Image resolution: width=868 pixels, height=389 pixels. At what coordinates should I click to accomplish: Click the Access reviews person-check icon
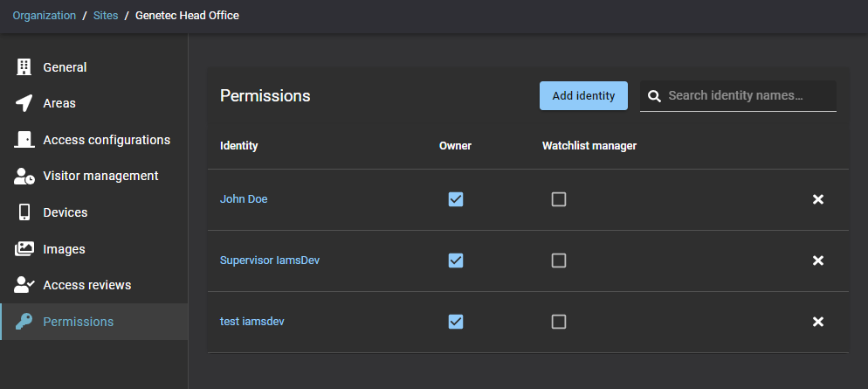pos(24,285)
